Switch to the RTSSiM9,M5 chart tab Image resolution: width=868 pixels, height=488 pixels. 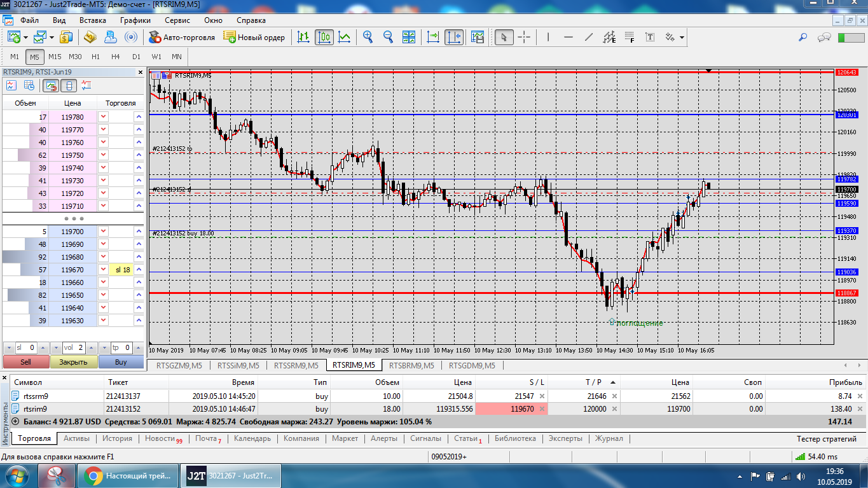pos(238,366)
